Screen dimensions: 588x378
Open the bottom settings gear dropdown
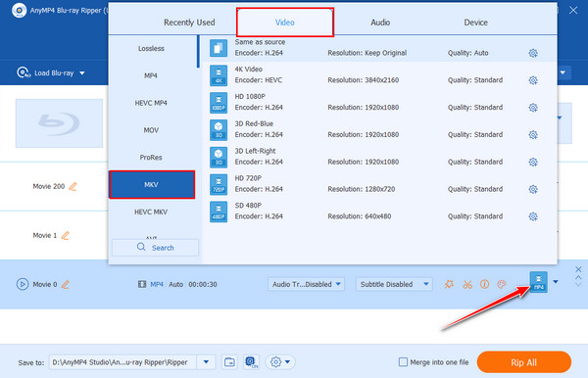coord(280,362)
